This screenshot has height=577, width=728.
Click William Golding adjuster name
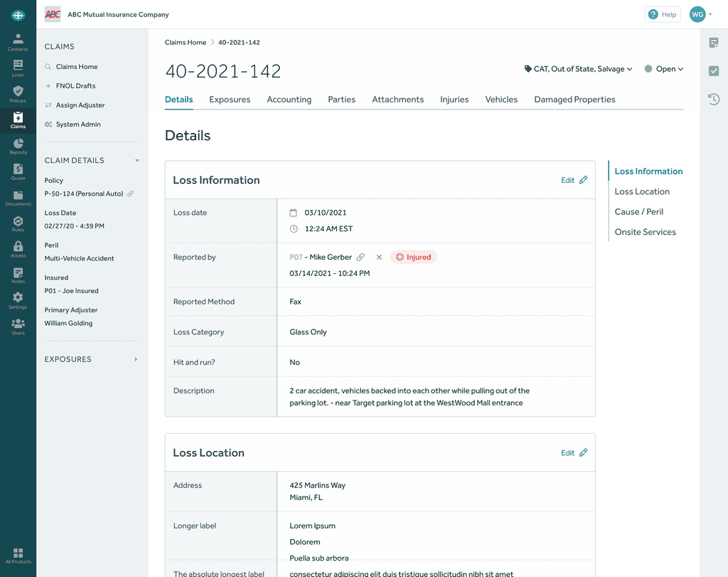(x=68, y=323)
